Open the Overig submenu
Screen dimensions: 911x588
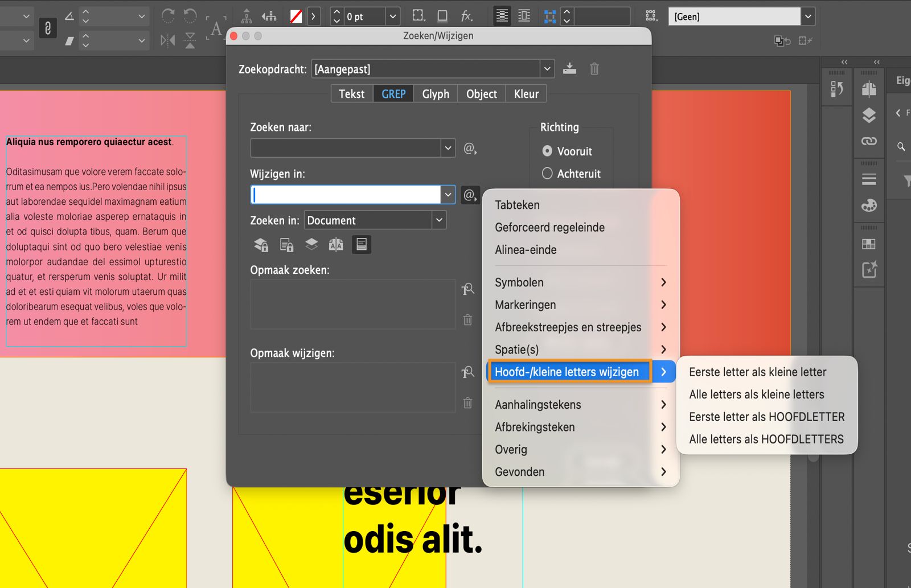click(x=581, y=449)
